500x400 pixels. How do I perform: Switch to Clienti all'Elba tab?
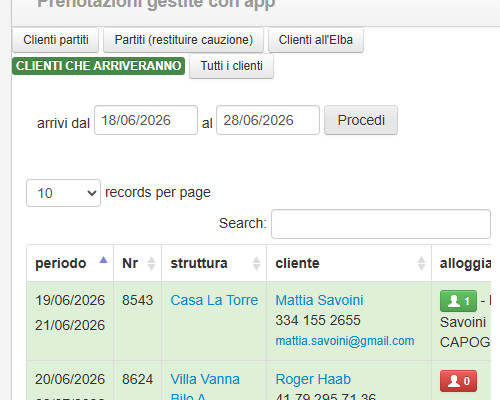tap(316, 40)
